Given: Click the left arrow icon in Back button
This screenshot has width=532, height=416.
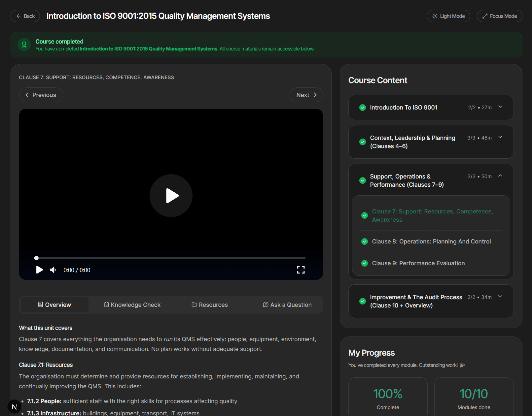Looking at the screenshot, I should pyautogui.click(x=18, y=16).
